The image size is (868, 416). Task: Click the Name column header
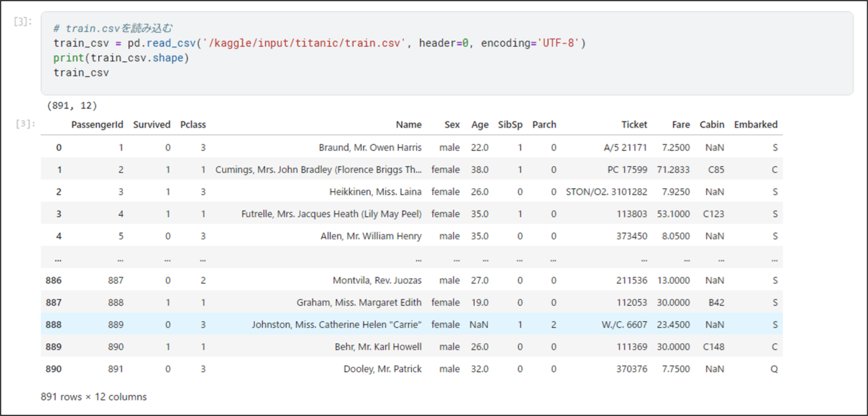point(409,125)
